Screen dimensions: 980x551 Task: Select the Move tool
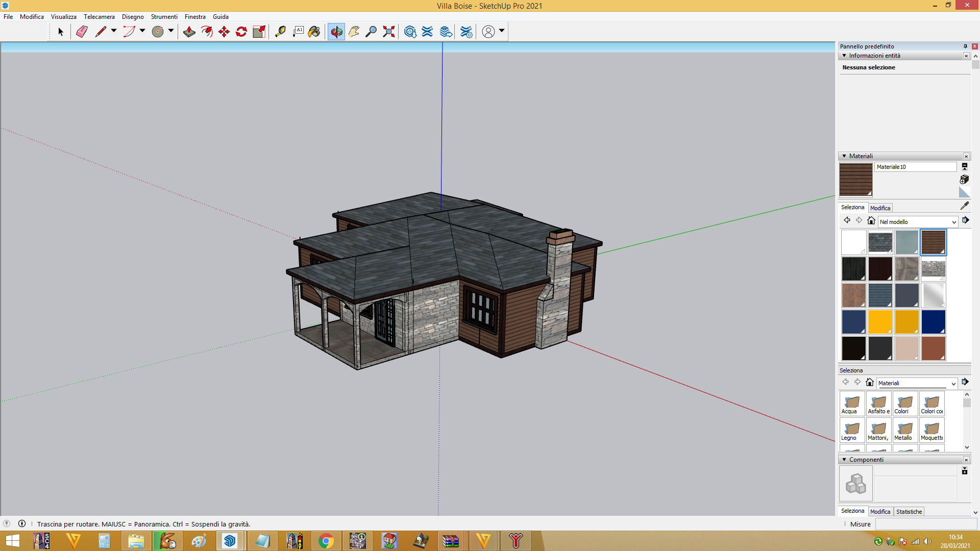[224, 32]
